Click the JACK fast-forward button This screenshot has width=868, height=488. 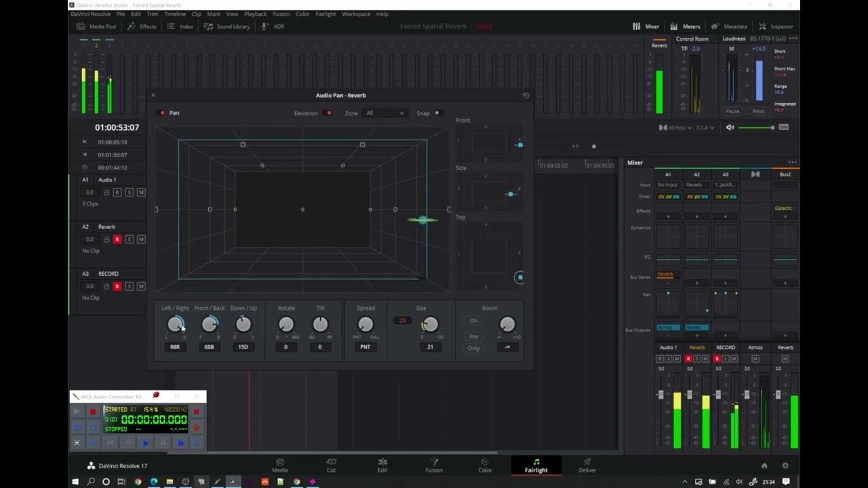pos(180,443)
